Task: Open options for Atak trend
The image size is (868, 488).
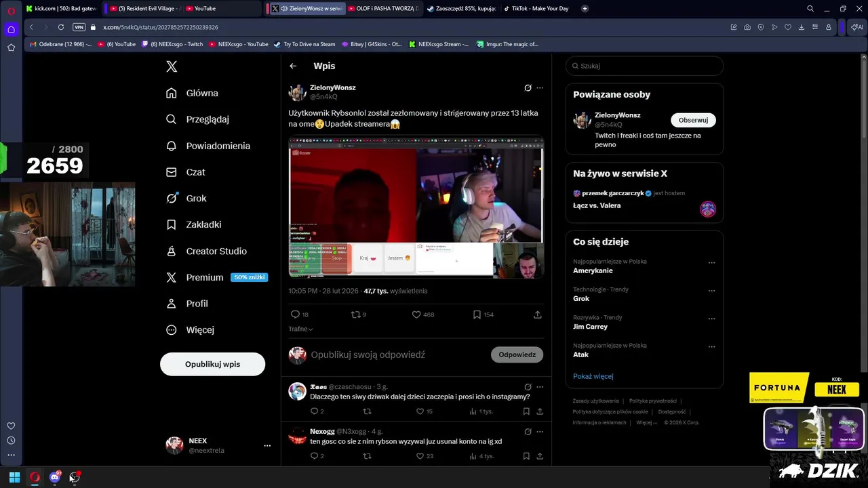Action: coord(711,346)
